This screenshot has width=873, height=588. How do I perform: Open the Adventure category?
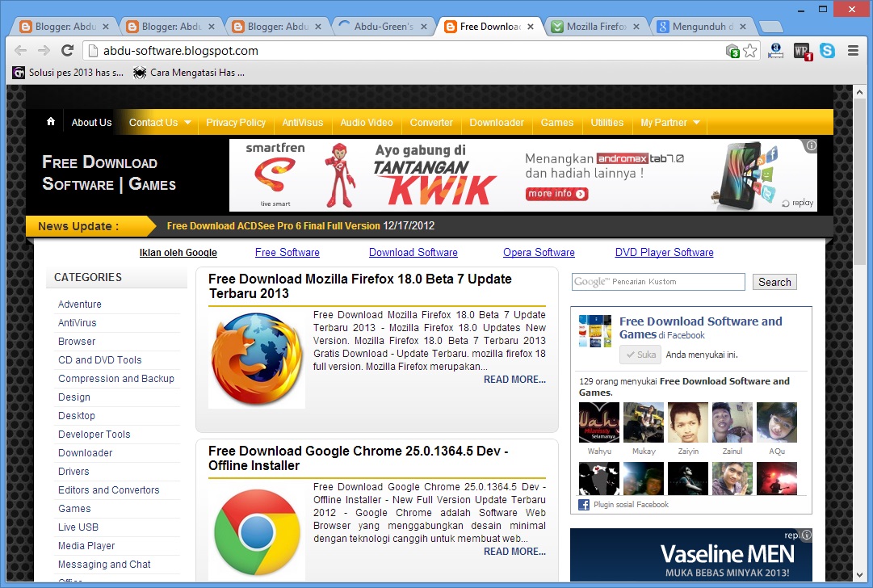coord(80,304)
